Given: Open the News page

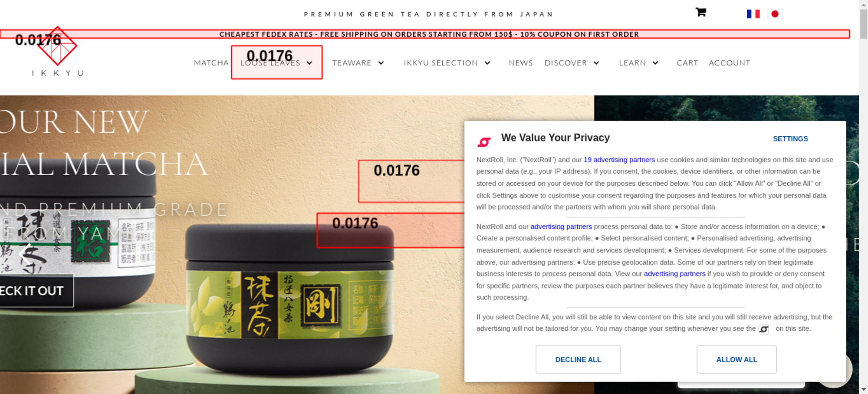Looking at the screenshot, I should click(x=521, y=63).
